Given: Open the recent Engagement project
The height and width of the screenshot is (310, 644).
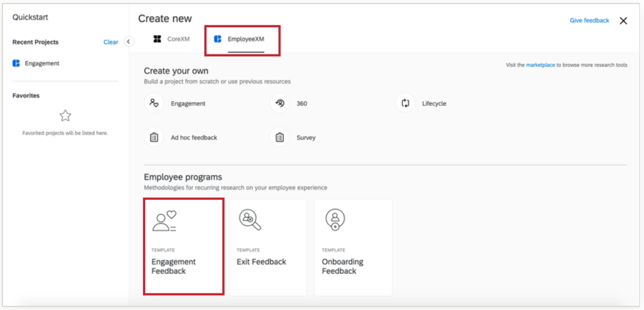Looking at the screenshot, I should pyautogui.click(x=41, y=63).
